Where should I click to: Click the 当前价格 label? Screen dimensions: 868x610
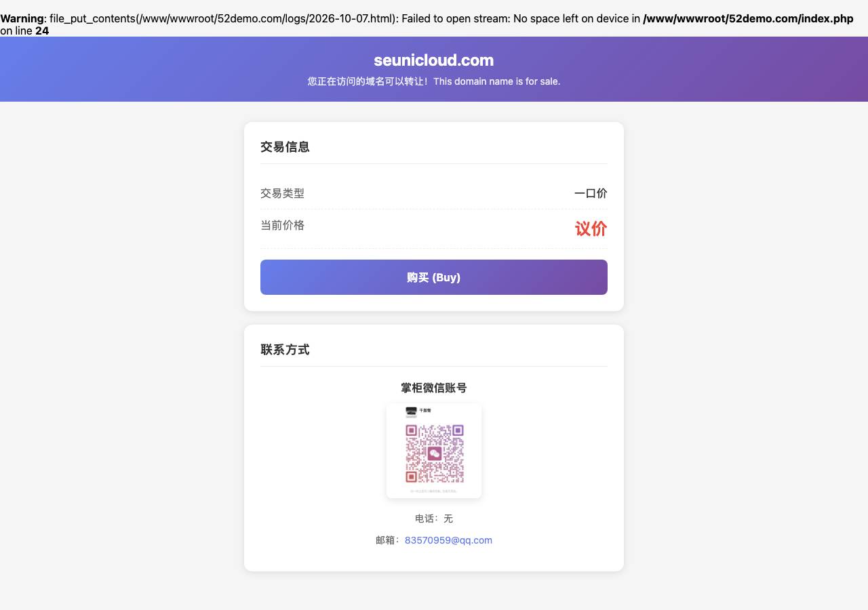(x=282, y=225)
